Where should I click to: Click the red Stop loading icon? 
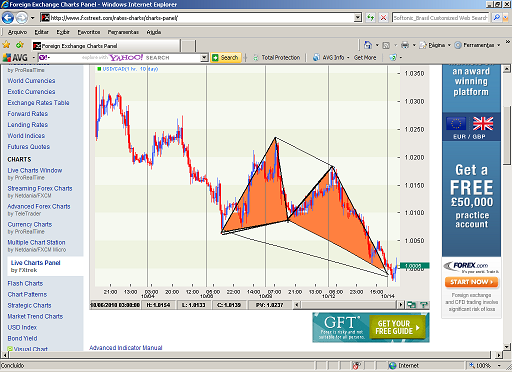pyautogui.click(x=383, y=18)
